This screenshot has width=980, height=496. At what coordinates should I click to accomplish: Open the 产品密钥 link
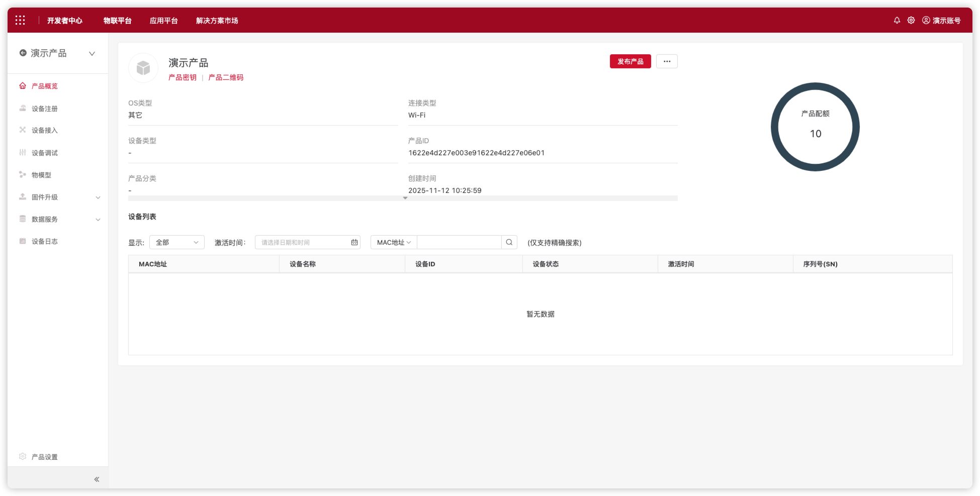182,77
